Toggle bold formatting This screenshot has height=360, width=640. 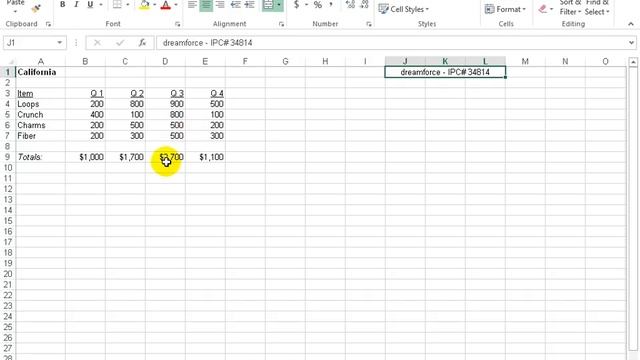[62, 4]
